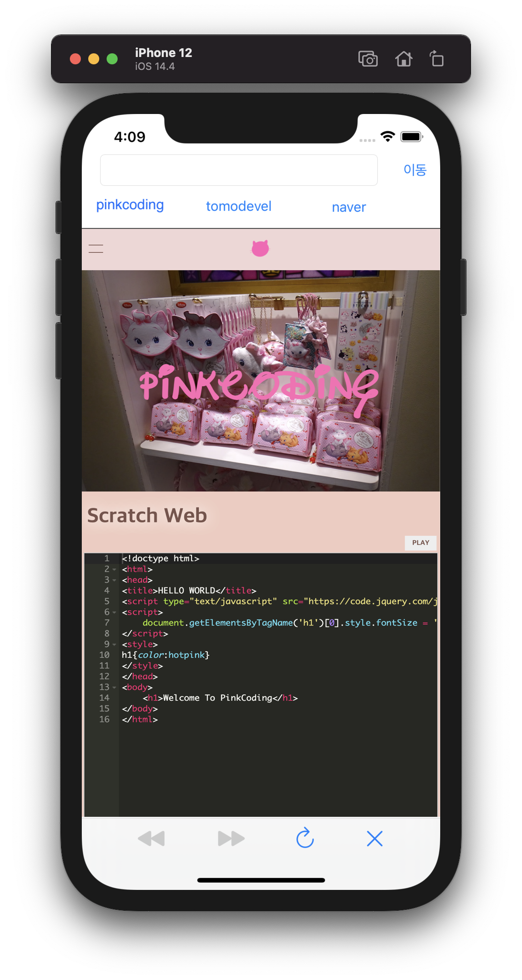The width and height of the screenshot is (522, 980).
Task: Tap the home indicator bar
Action: click(x=261, y=880)
